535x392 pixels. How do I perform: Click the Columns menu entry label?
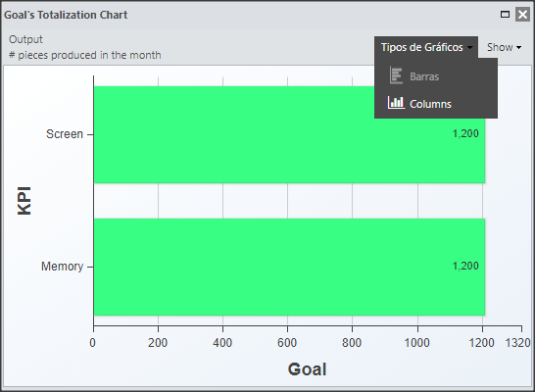[430, 104]
